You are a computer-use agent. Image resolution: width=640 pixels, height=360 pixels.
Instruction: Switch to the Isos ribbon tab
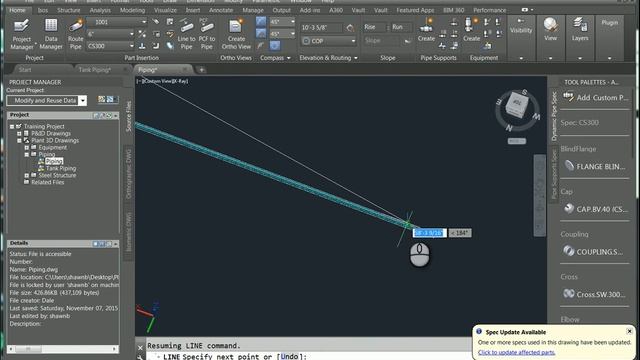pyautogui.click(x=43, y=10)
